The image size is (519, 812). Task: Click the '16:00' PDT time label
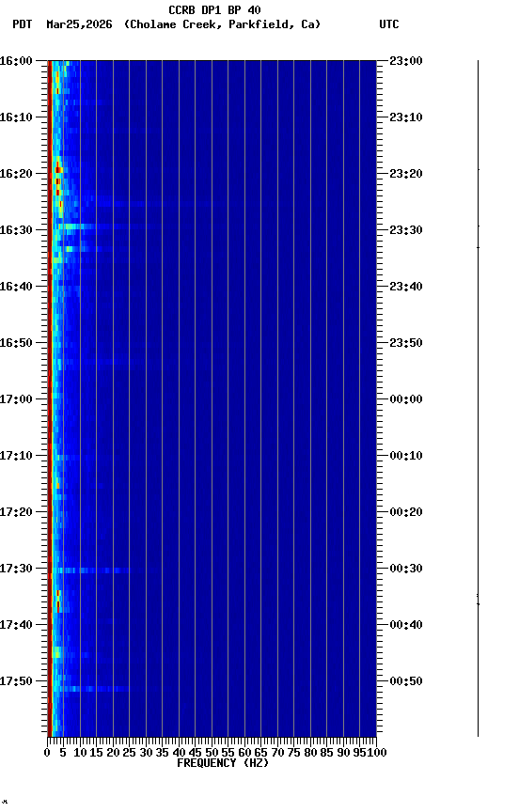[x=16, y=61]
